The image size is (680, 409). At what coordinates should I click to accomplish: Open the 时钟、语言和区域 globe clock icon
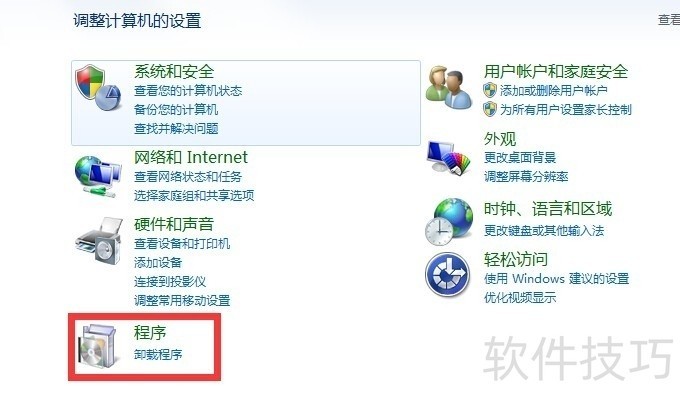click(x=449, y=222)
